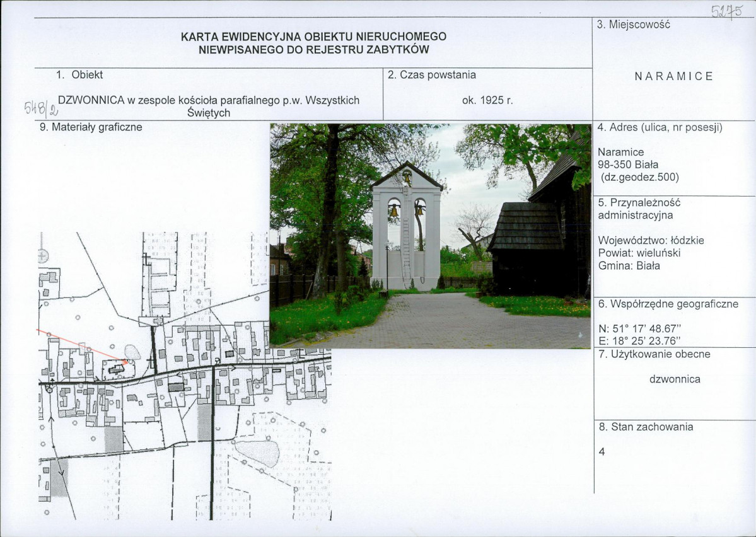Click the 'Województwo: łódzkie' line
The width and height of the screenshot is (756, 537).
click(x=651, y=240)
